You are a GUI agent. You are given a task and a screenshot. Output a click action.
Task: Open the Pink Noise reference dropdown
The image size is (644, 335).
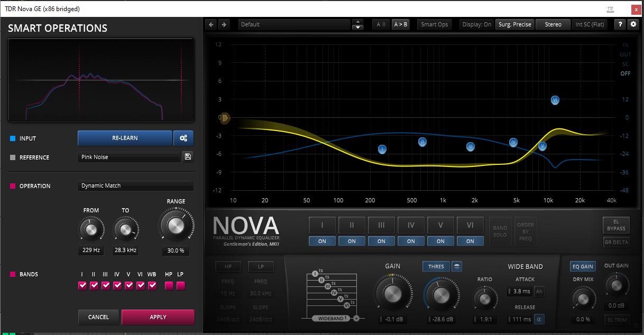(130, 157)
